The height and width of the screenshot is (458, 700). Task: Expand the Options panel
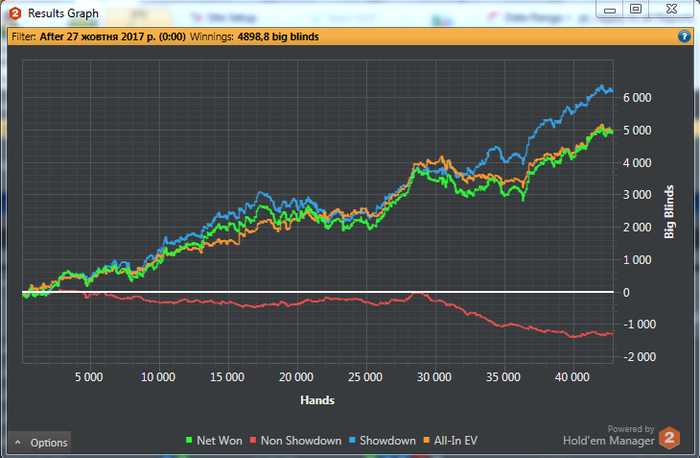pyautogui.click(x=39, y=442)
